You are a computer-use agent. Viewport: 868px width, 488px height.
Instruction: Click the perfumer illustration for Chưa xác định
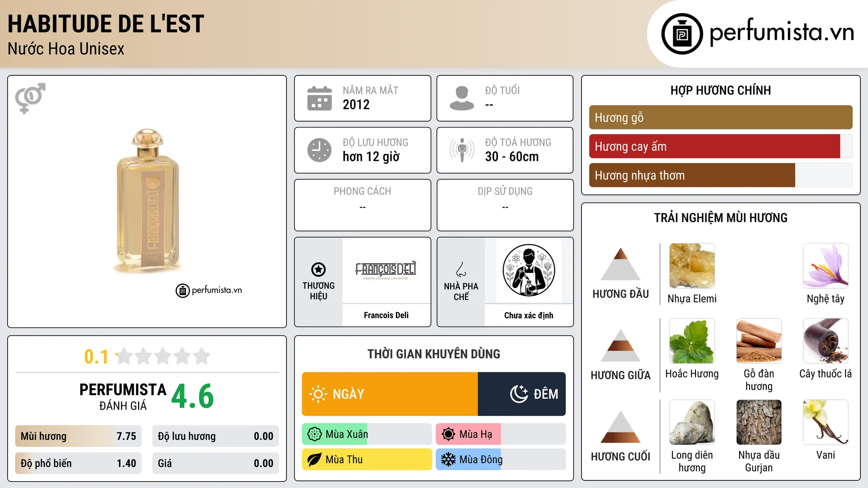click(x=529, y=270)
